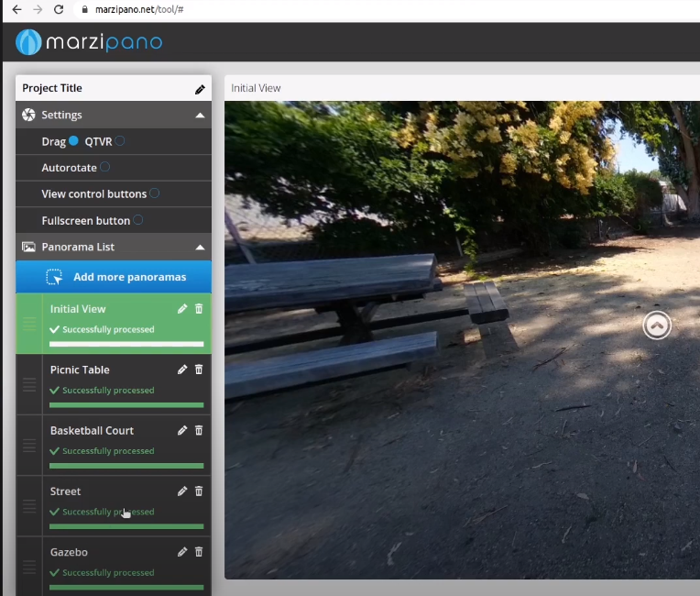Grab the Street reorder handle
This screenshot has width=700, height=596.
29,506
